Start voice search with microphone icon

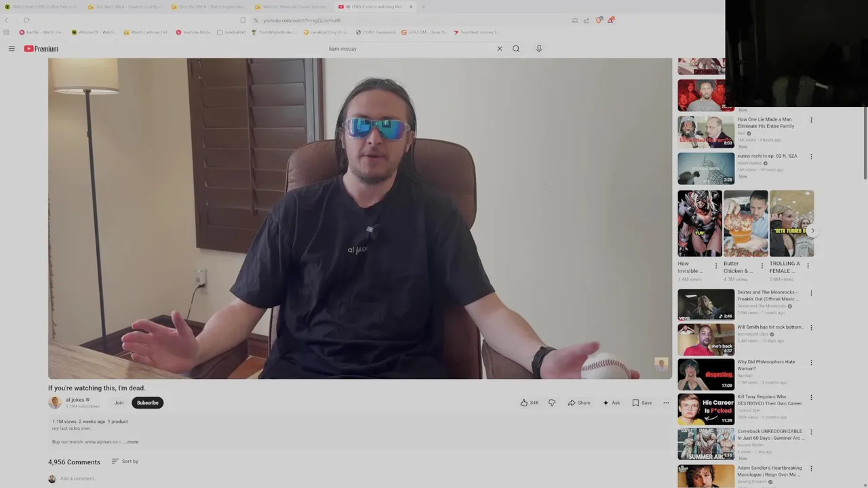tap(539, 49)
